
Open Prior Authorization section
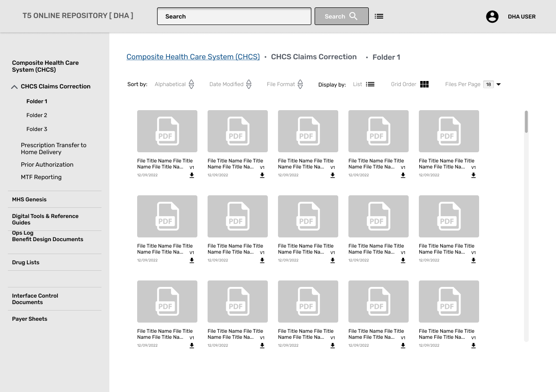coord(47,165)
